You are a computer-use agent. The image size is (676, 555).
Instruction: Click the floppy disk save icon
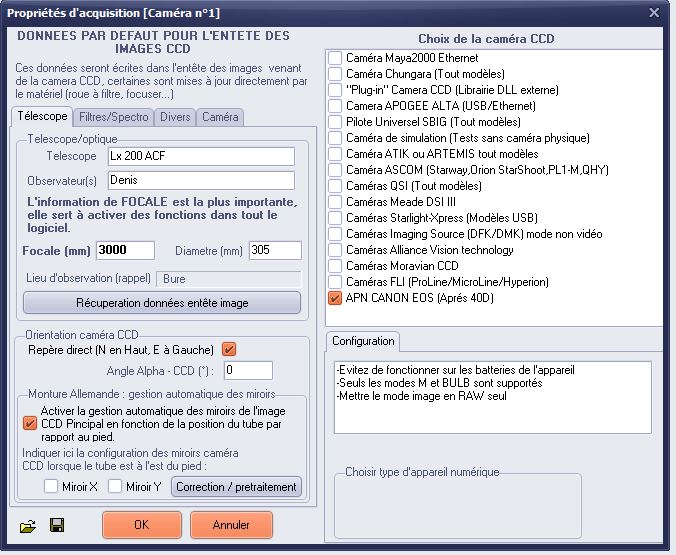coord(57,525)
